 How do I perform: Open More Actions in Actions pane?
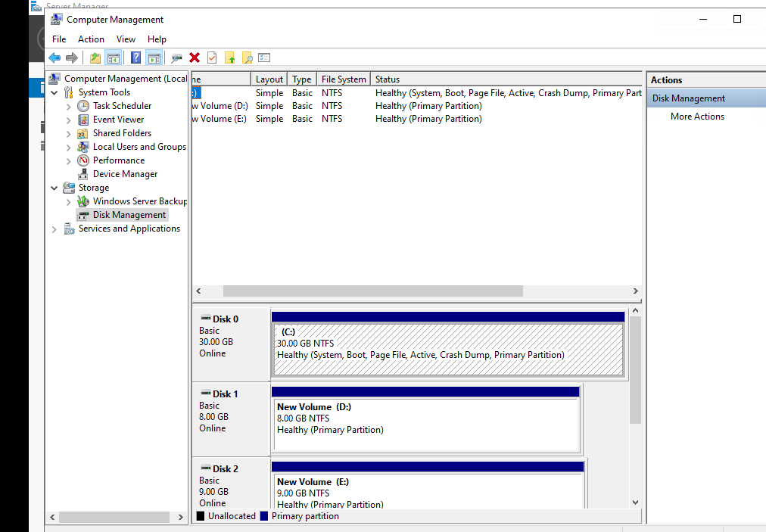pyautogui.click(x=697, y=117)
